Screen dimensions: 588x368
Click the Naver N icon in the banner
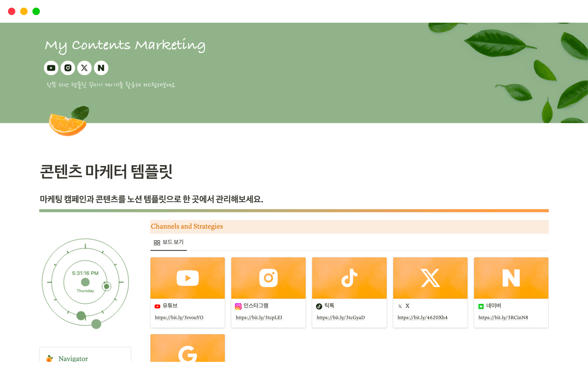101,68
